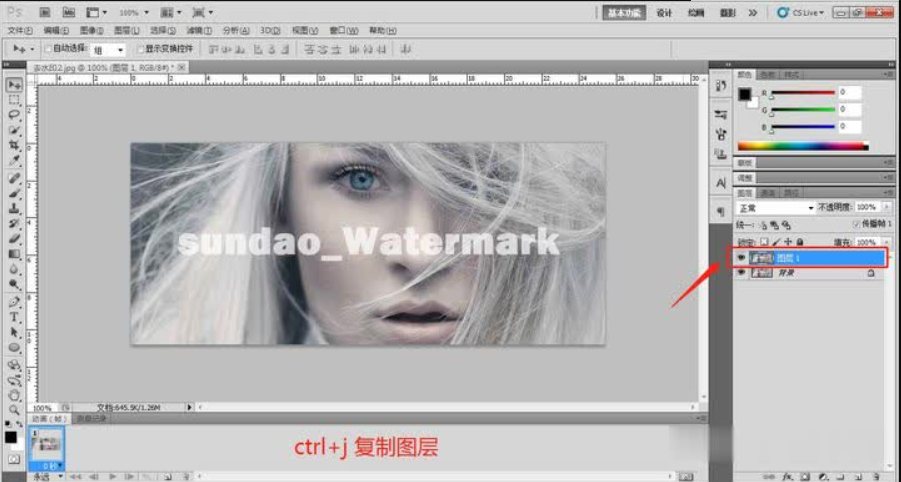
Task: Open the History panel icon in dock
Action: pyautogui.click(x=721, y=86)
